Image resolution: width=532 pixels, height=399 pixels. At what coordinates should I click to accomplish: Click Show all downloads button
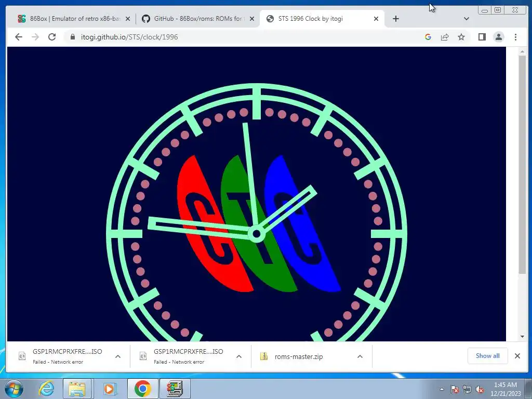[x=487, y=355]
